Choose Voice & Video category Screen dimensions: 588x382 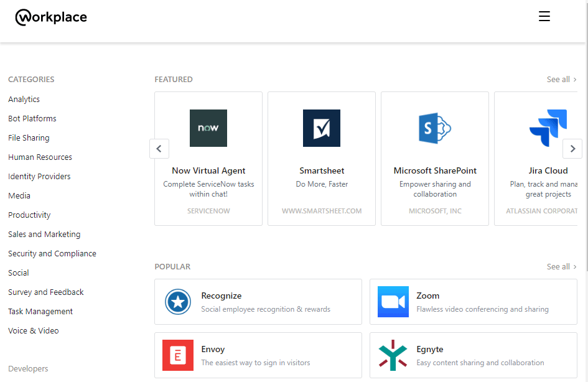(34, 330)
